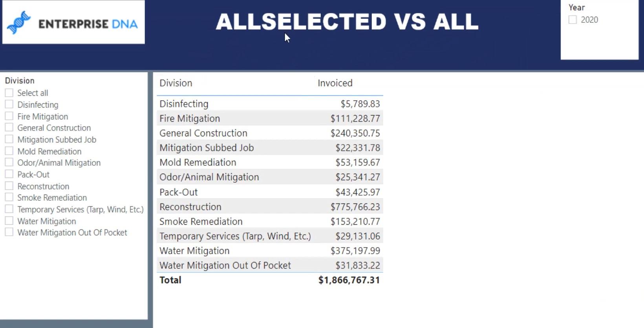Check the Reconstruction slicer checkbox
Image resolution: width=644 pixels, height=328 pixels.
[9, 186]
